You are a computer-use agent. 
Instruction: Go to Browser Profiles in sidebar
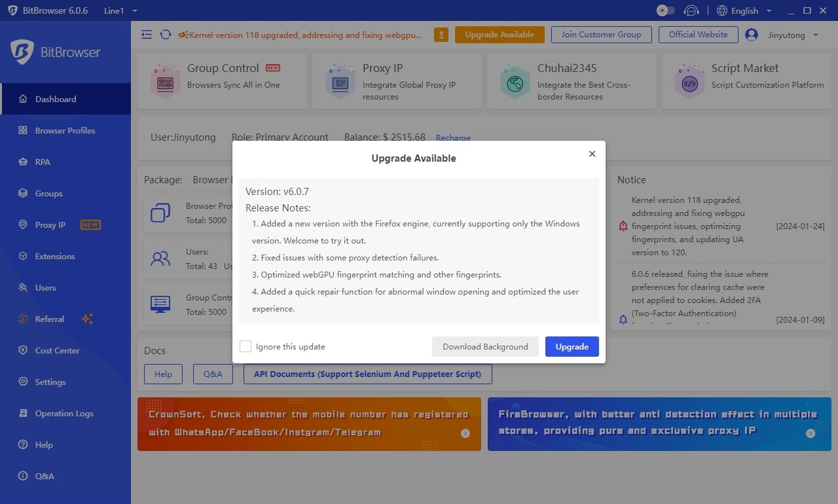65,130
